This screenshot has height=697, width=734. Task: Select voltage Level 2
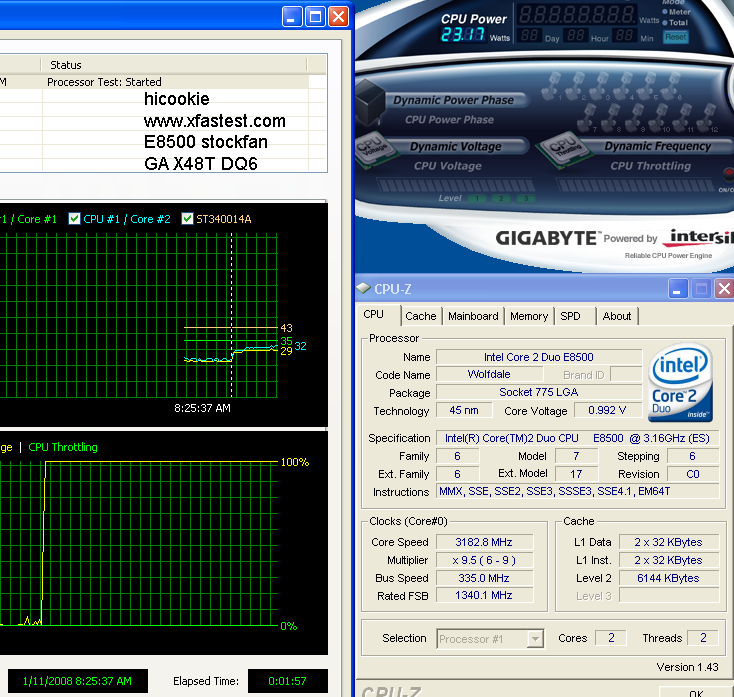501,198
